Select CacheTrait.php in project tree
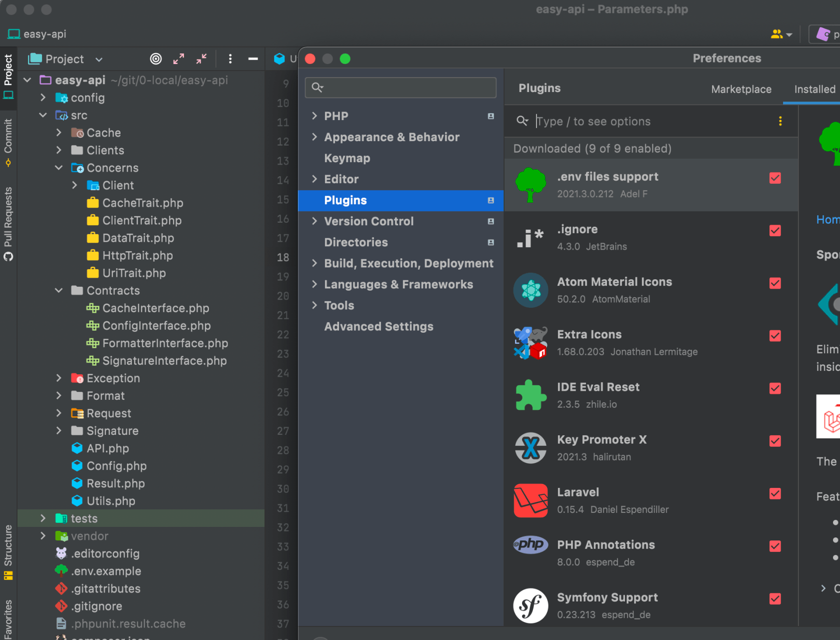This screenshot has height=640, width=840. coord(142,203)
